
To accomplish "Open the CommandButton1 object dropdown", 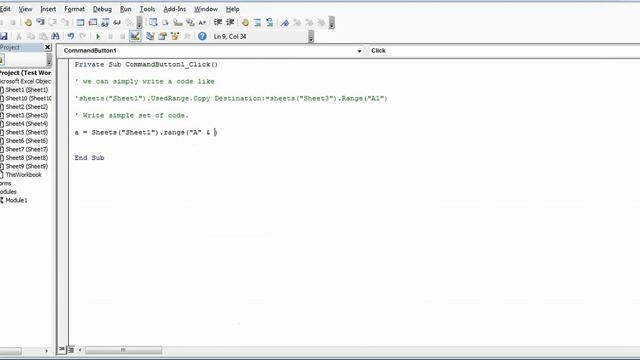I will coord(359,51).
